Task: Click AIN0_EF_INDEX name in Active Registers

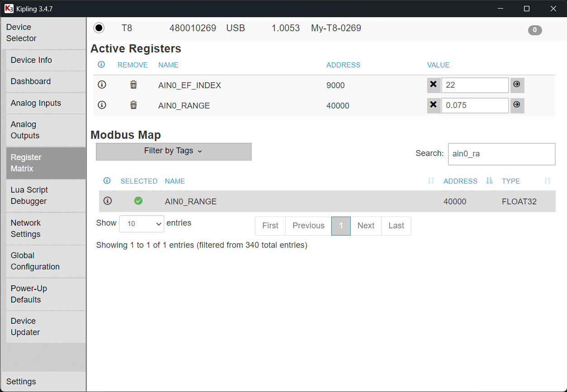Action: [190, 85]
